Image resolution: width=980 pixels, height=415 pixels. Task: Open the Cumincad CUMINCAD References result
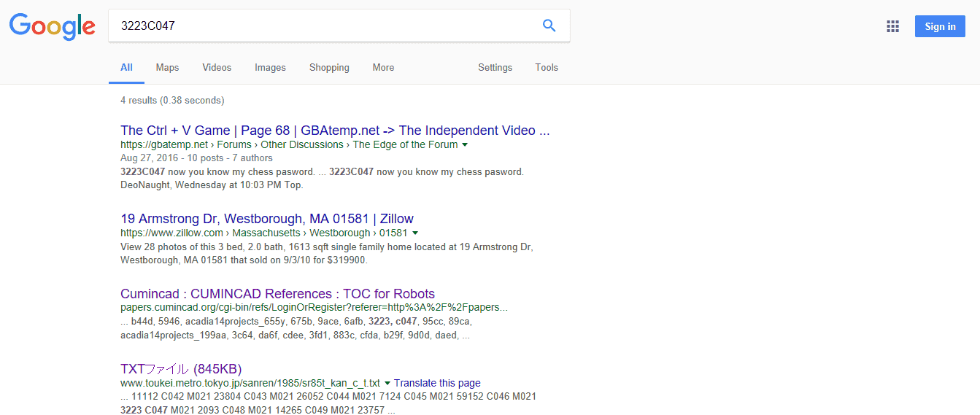click(x=277, y=294)
